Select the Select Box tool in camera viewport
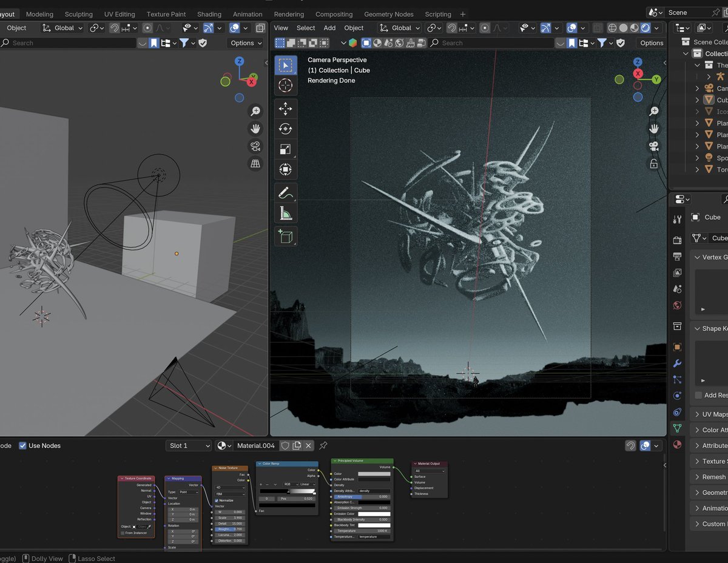Screen dimensions: 728x563 click(x=286, y=65)
